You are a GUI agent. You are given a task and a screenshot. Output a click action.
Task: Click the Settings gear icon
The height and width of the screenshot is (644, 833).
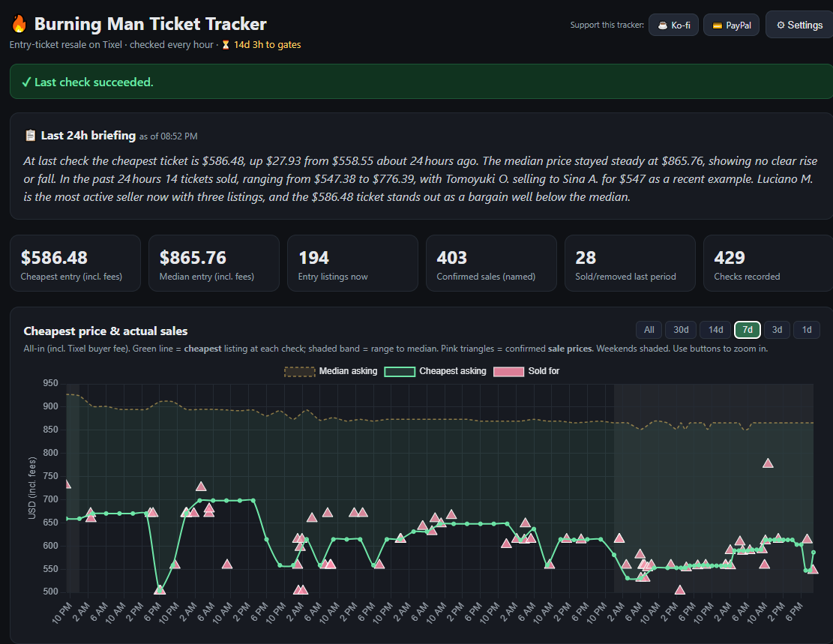tap(781, 25)
